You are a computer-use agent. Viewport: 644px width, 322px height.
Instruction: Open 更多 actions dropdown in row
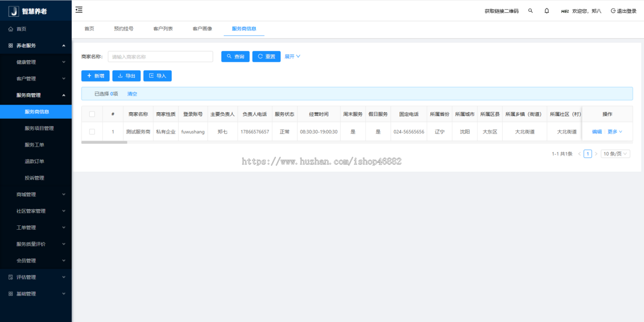(614, 131)
